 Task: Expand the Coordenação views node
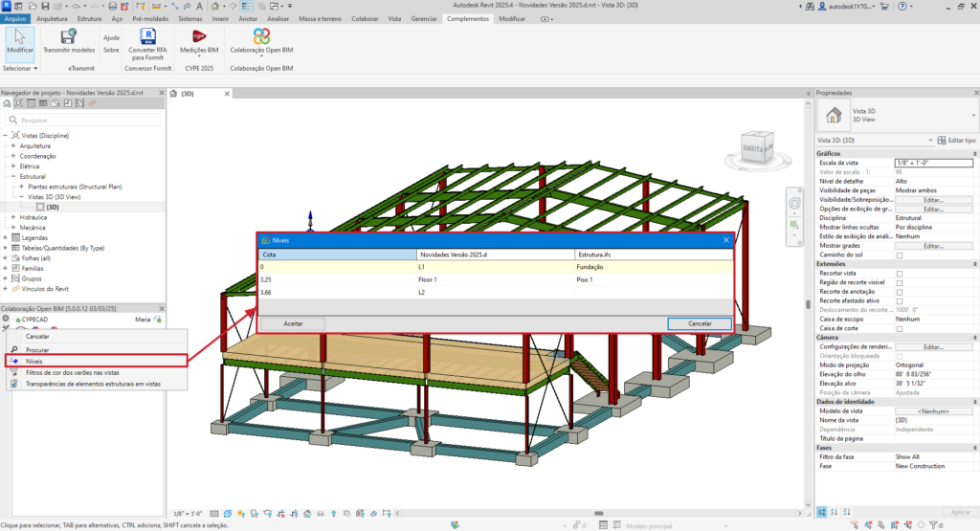pyautogui.click(x=13, y=156)
